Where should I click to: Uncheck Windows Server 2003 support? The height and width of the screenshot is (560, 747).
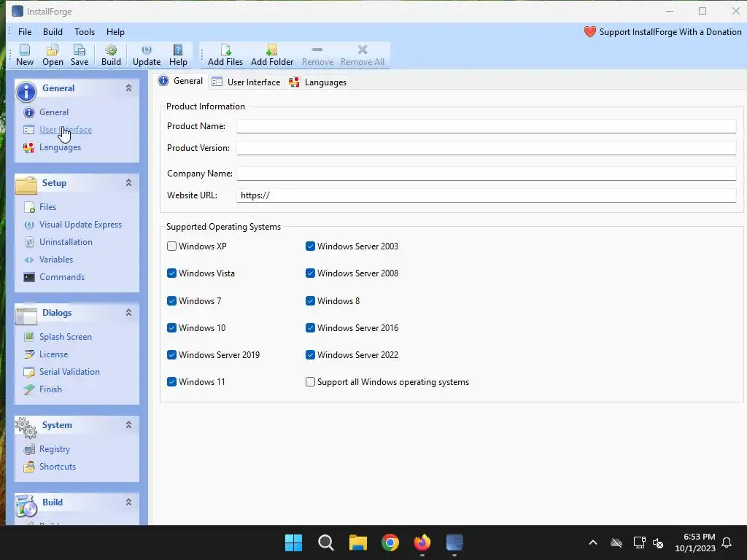[310, 246]
